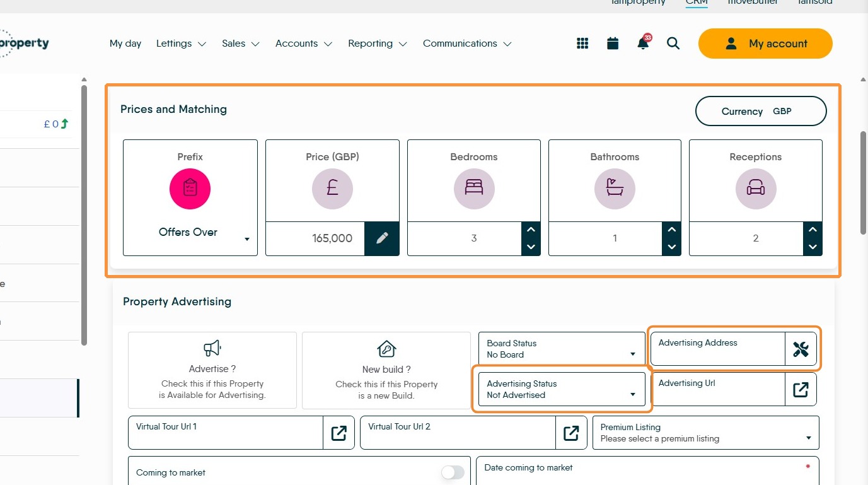Click the Receptions armchair icon
This screenshot has height=485, width=868.
click(756, 189)
